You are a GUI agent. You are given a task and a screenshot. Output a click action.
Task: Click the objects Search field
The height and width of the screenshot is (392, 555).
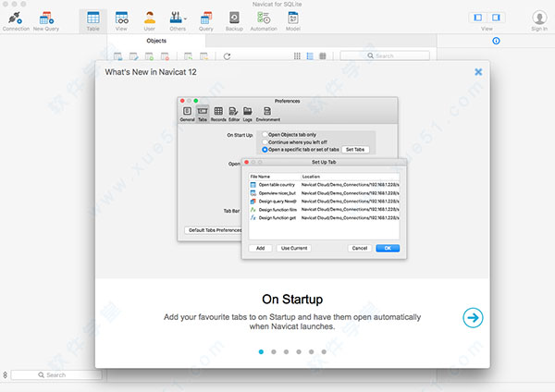click(385, 55)
